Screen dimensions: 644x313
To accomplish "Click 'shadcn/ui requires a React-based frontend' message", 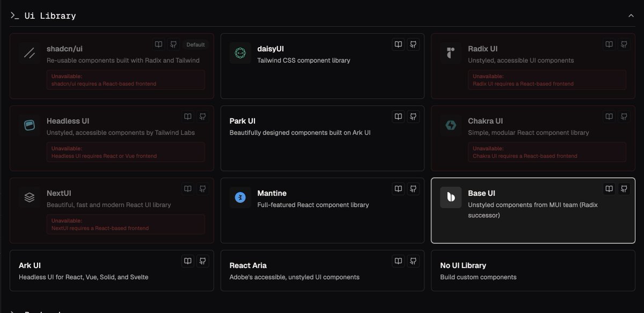I will click(x=103, y=84).
